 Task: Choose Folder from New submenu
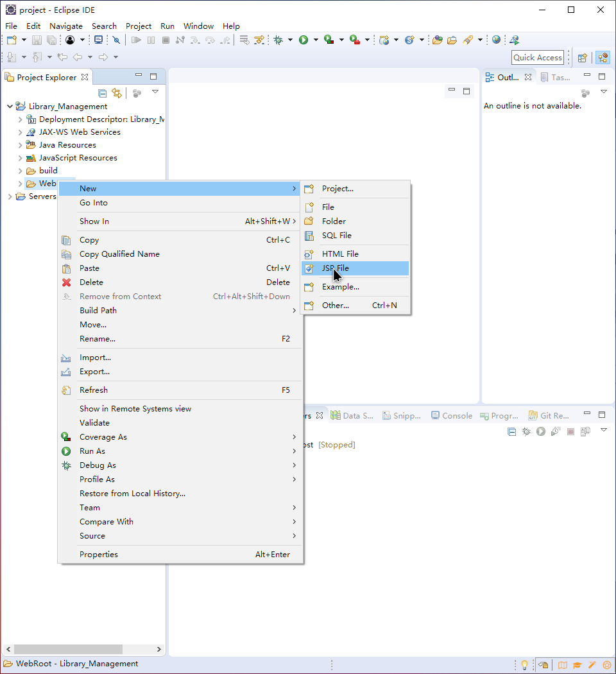coord(355,221)
